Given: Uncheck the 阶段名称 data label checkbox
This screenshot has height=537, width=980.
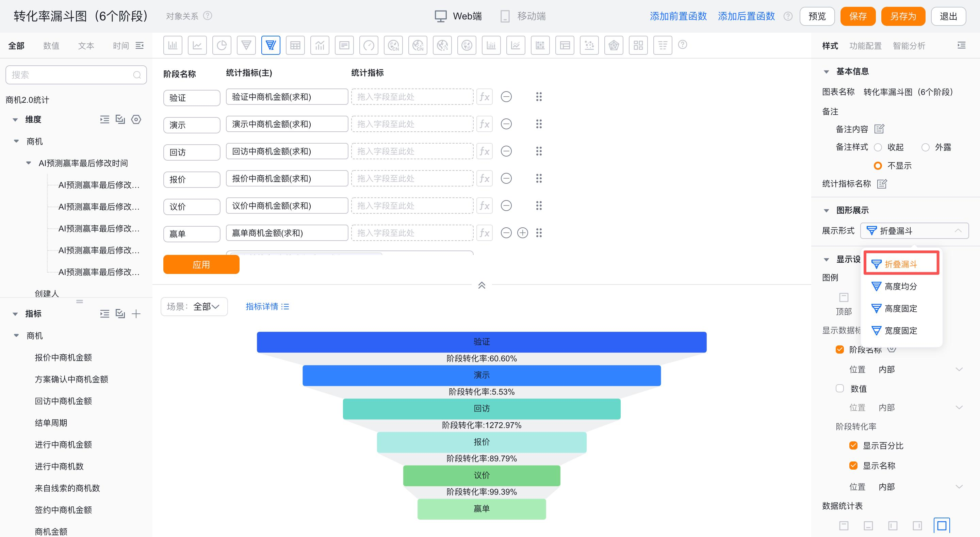Looking at the screenshot, I should pos(839,349).
